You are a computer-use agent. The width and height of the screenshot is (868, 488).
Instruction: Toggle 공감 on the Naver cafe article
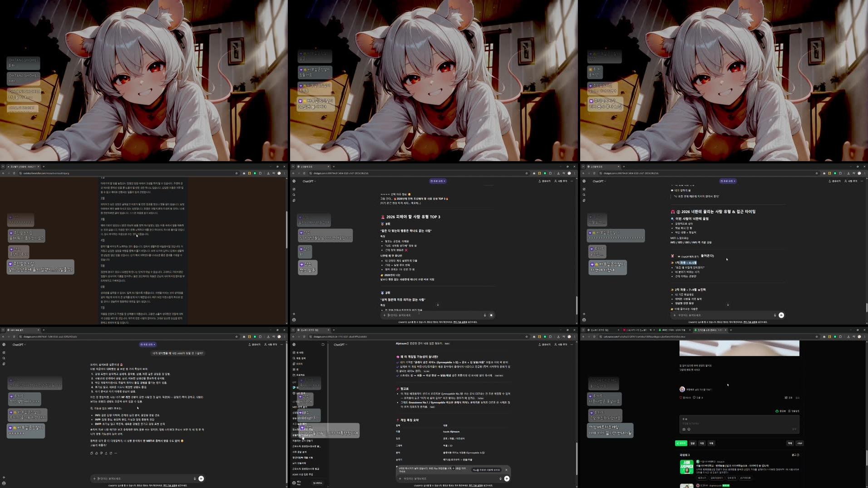click(x=778, y=411)
